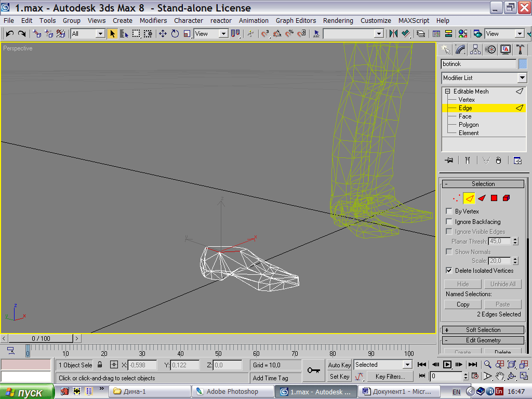The height and width of the screenshot is (399, 532).
Task: Open the Hierarchy panel tab
Action: 475,49
